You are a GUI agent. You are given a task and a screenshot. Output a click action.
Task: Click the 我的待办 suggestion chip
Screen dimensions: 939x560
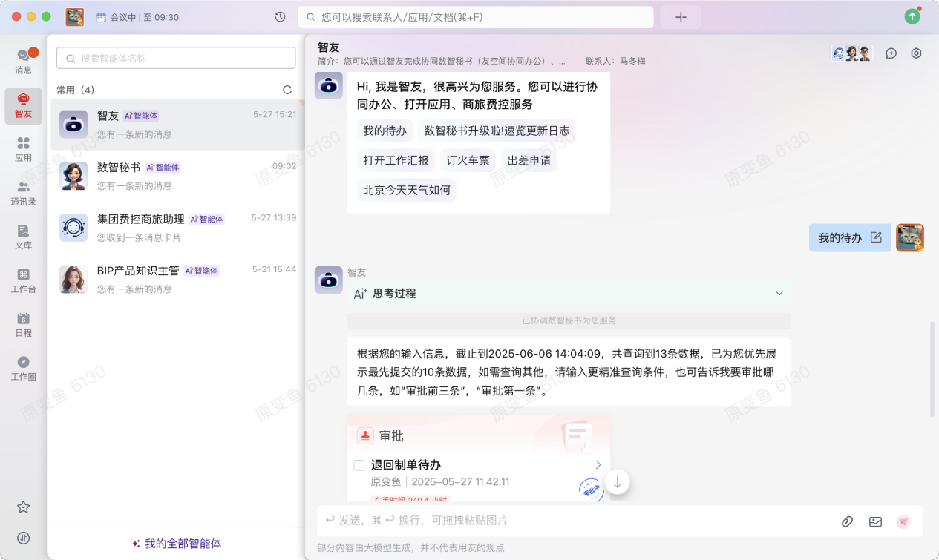[385, 131]
